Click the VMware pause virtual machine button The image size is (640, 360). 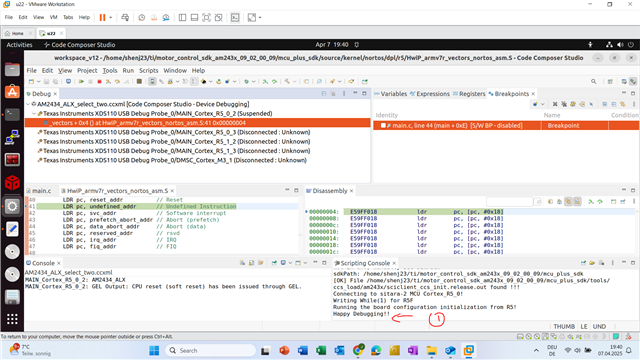click(x=102, y=17)
